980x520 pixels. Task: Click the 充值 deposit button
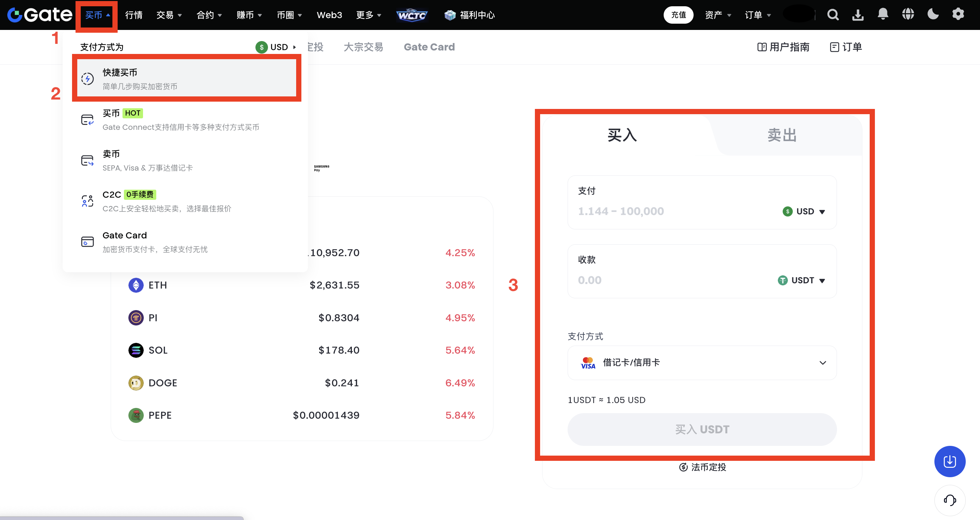point(678,15)
